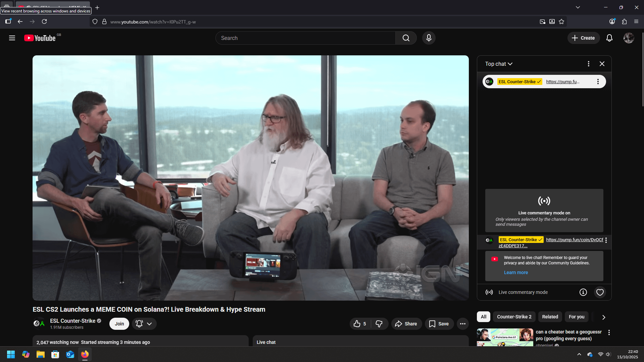Click the ESL Counter-Strike channel avatar

[x=39, y=323]
